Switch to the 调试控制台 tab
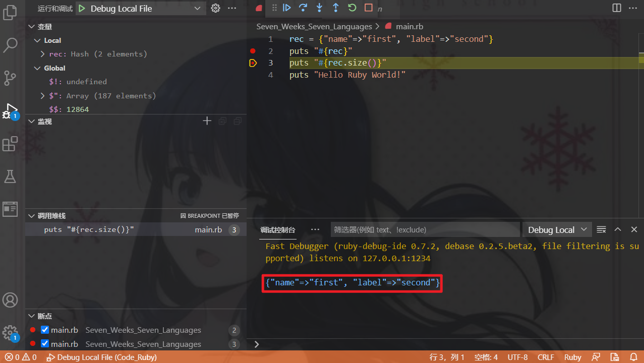Image resolution: width=644 pixels, height=363 pixels. pos(277,229)
